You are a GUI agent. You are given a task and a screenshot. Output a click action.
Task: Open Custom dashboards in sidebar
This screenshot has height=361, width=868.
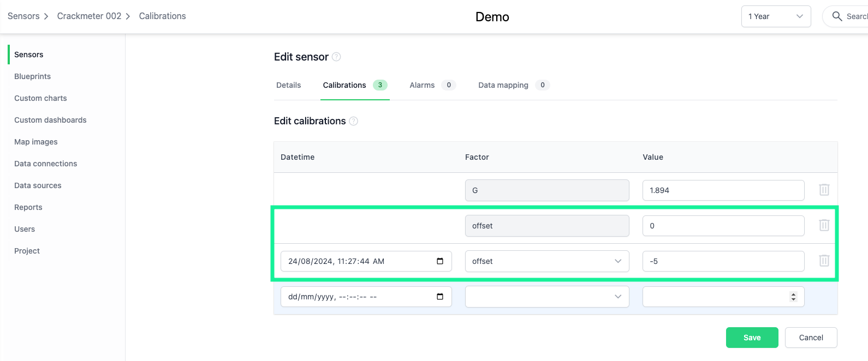[50, 120]
